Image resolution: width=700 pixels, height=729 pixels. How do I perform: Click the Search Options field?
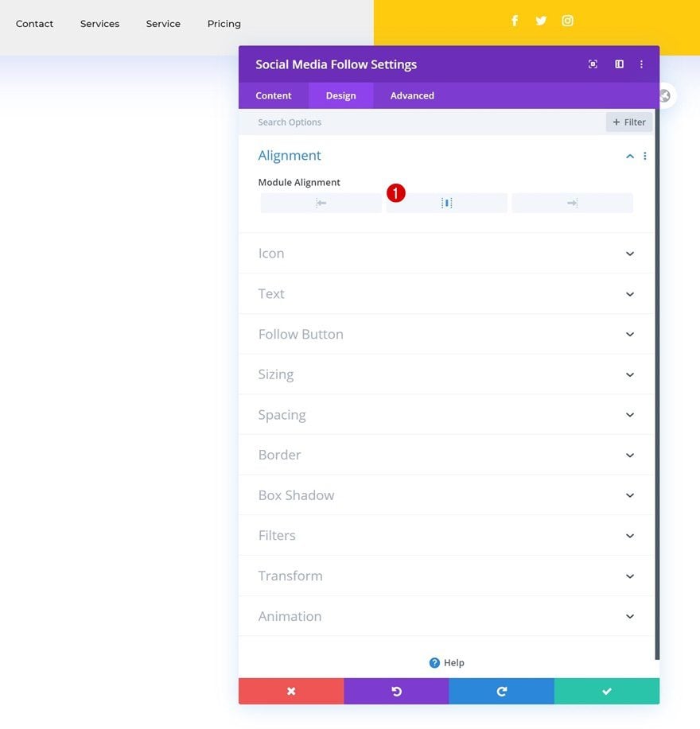coord(422,122)
